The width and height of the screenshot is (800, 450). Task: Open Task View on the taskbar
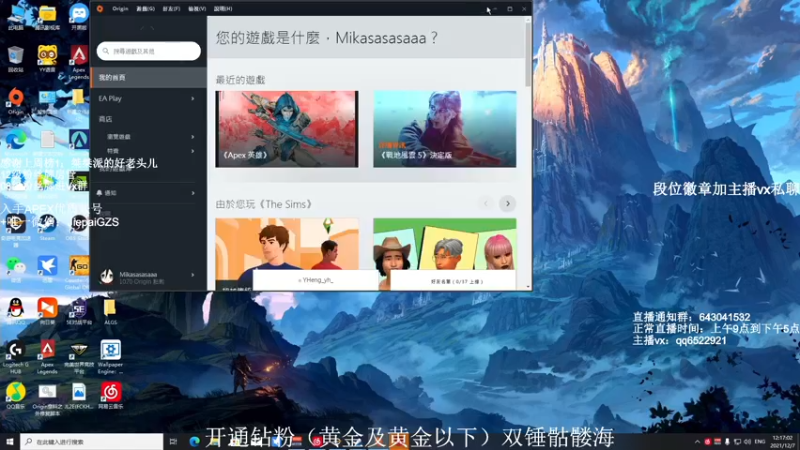[x=173, y=441]
